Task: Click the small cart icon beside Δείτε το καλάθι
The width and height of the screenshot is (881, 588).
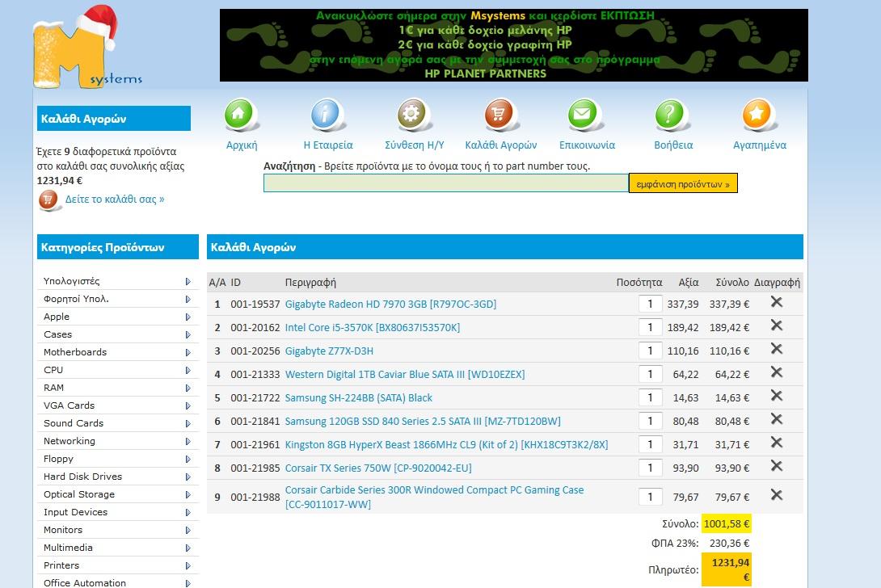Action: point(48,200)
